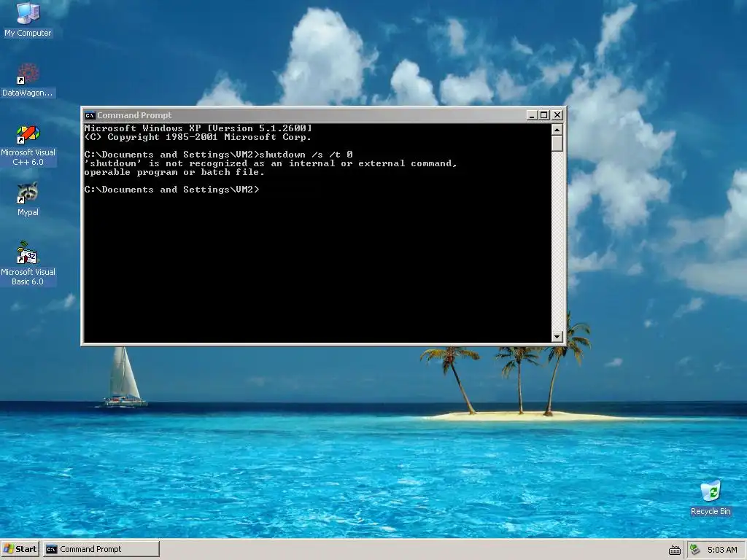Click the 'operable program or batch file.' line

(174, 172)
